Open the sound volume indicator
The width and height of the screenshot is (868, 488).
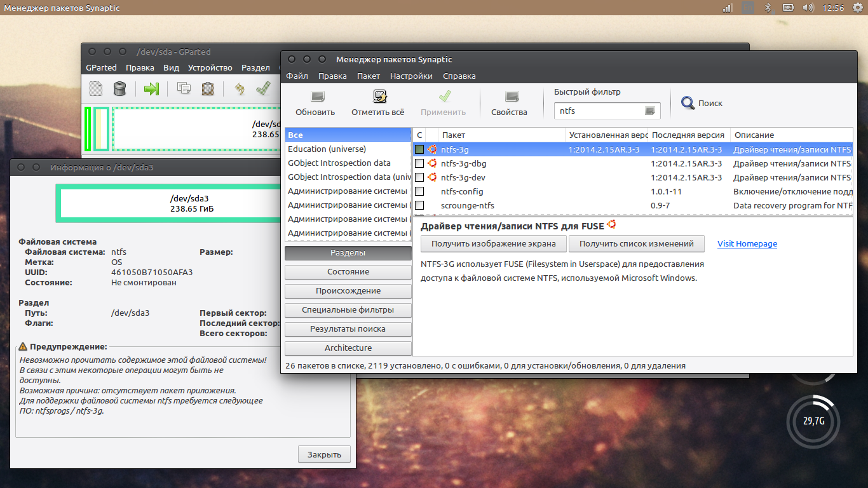coord(808,8)
